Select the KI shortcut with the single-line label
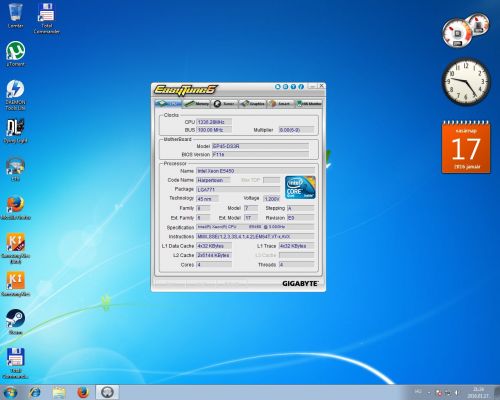 click(16, 283)
